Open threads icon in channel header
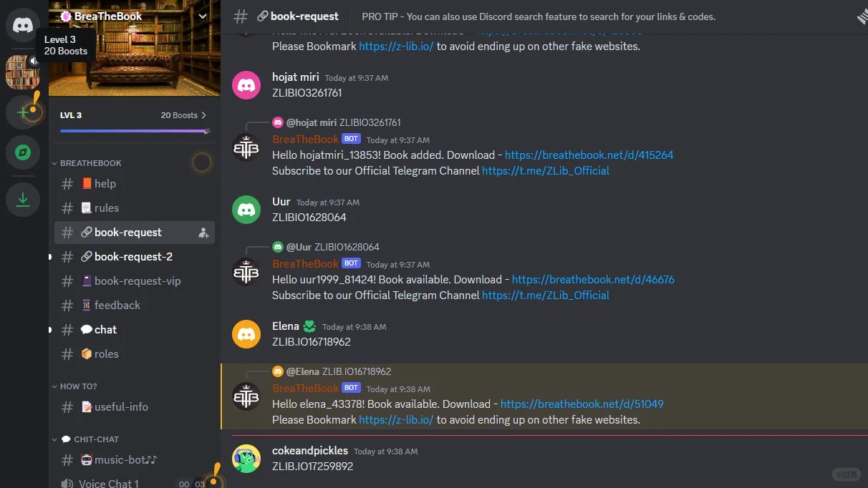Viewport: 868px width, 488px height. (861, 16)
